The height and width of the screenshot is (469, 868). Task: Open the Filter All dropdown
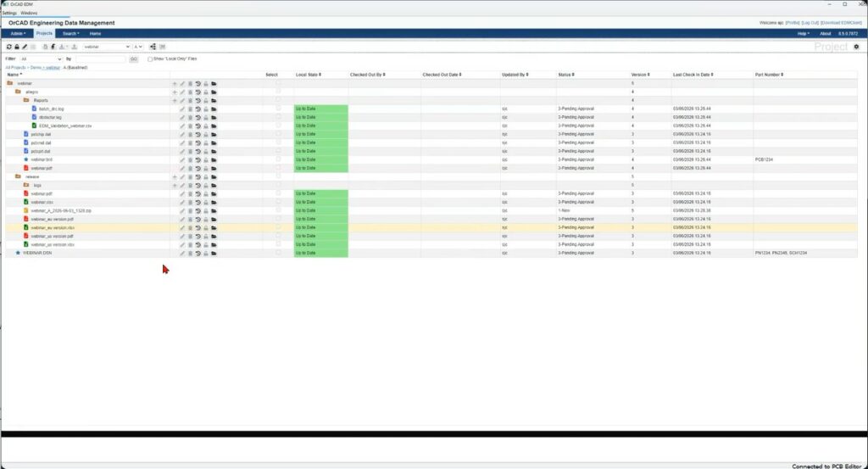click(41, 59)
